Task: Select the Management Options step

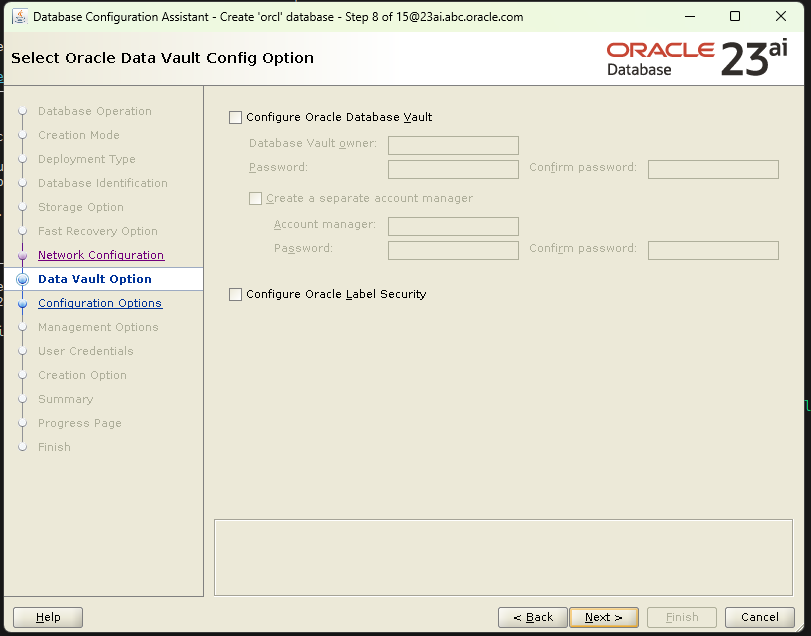Action: click(97, 327)
